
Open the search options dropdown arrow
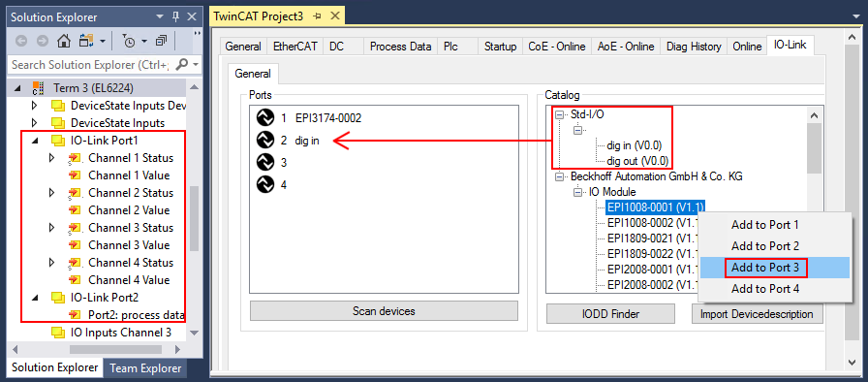click(x=196, y=65)
